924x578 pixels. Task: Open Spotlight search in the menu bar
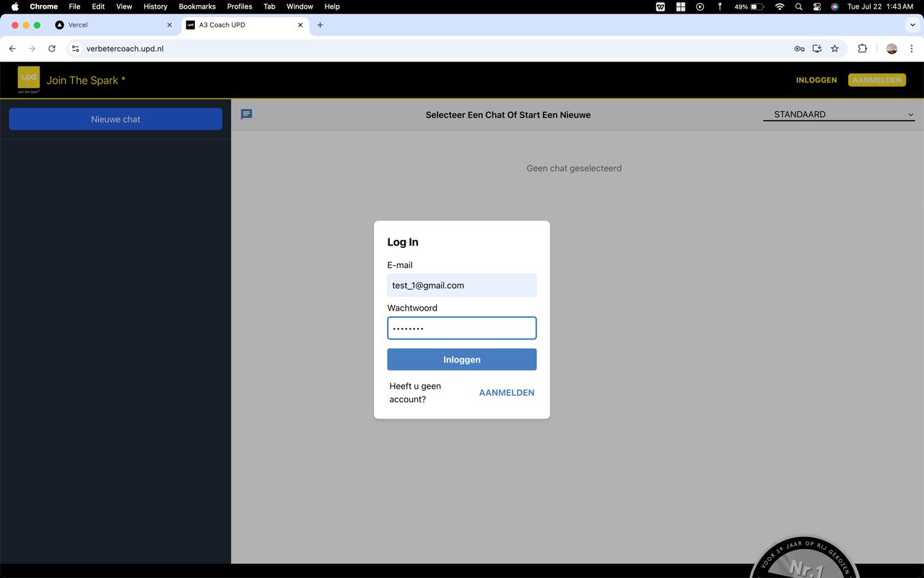pos(798,7)
